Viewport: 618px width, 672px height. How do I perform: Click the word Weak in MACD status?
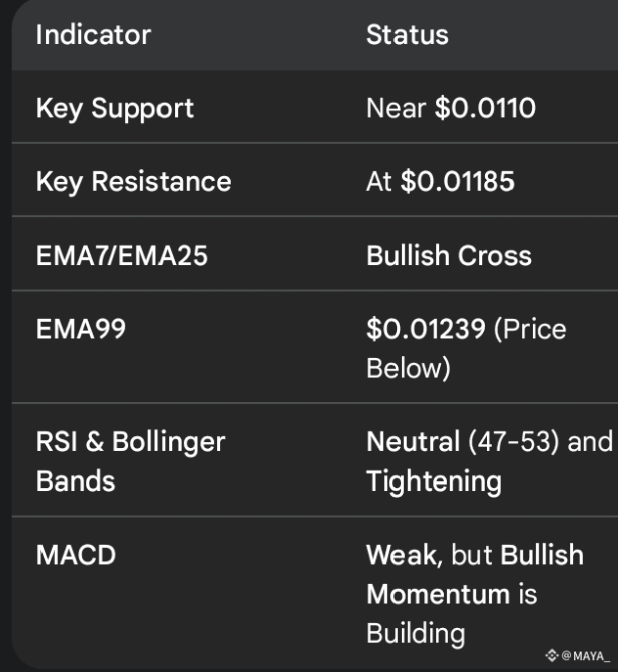403,555
